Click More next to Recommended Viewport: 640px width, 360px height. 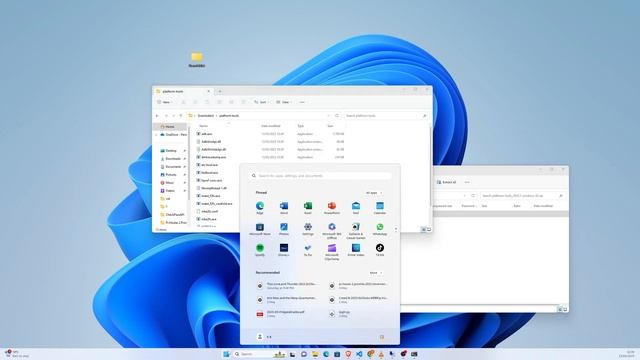(x=375, y=273)
